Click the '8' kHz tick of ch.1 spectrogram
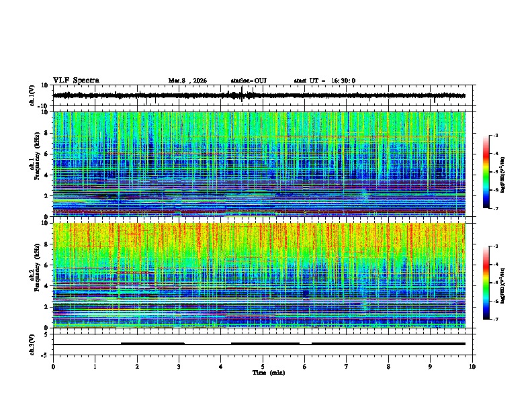Image resolution: width=532 pixels, height=411 pixels. 47,133
